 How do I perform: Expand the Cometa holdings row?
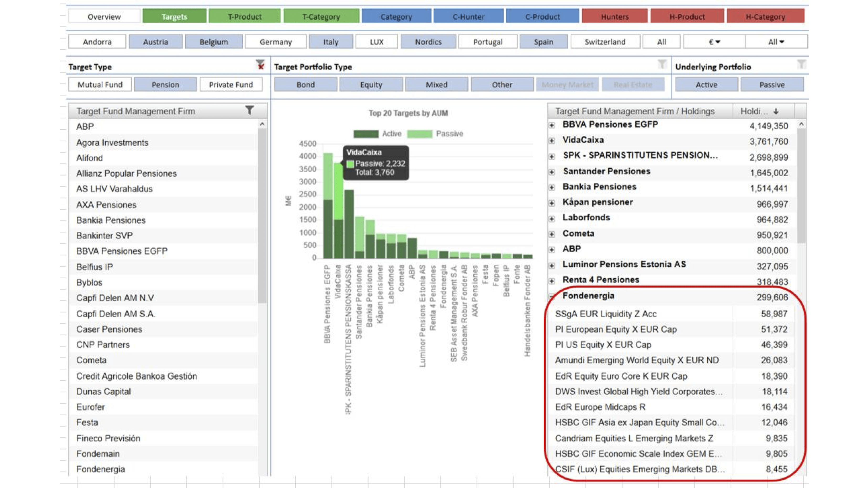[x=552, y=234]
